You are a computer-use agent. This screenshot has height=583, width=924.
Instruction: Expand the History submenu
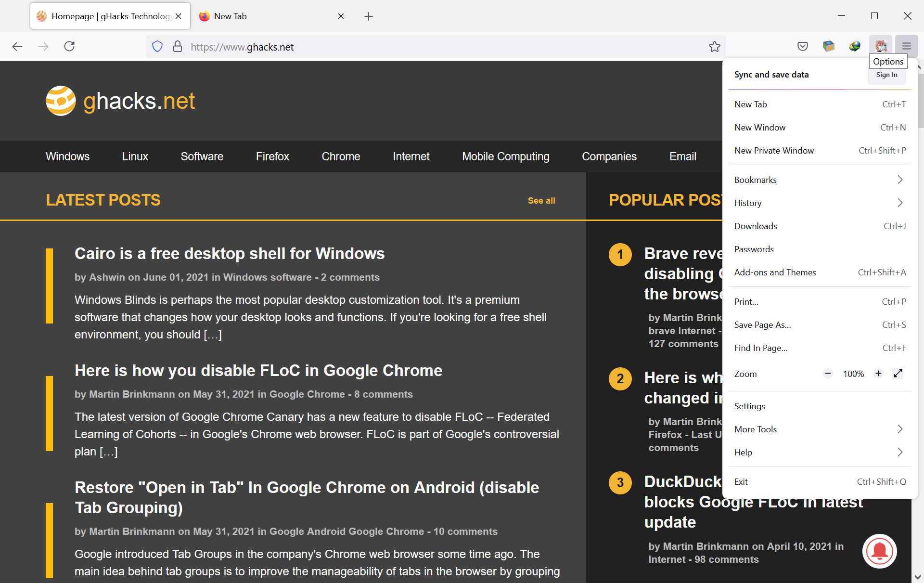(818, 203)
